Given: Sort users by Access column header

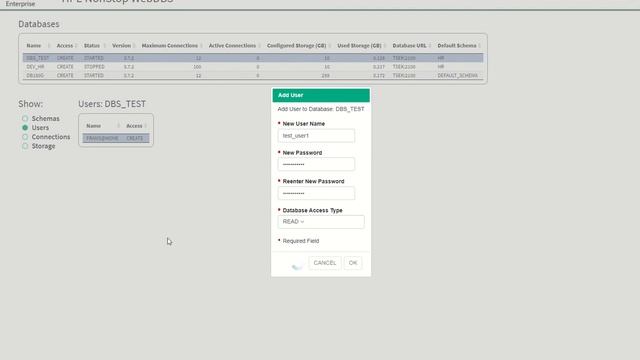Looking at the screenshot, I should pyautogui.click(x=134, y=126).
